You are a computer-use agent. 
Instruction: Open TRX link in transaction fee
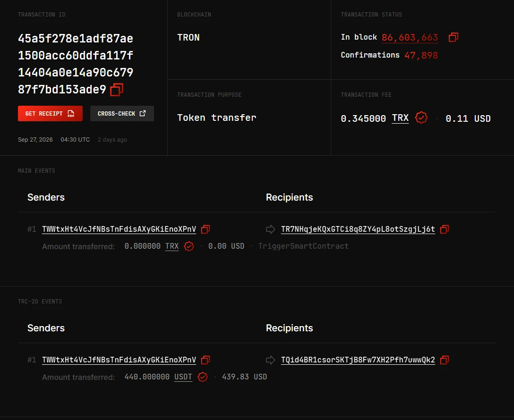[x=400, y=118]
